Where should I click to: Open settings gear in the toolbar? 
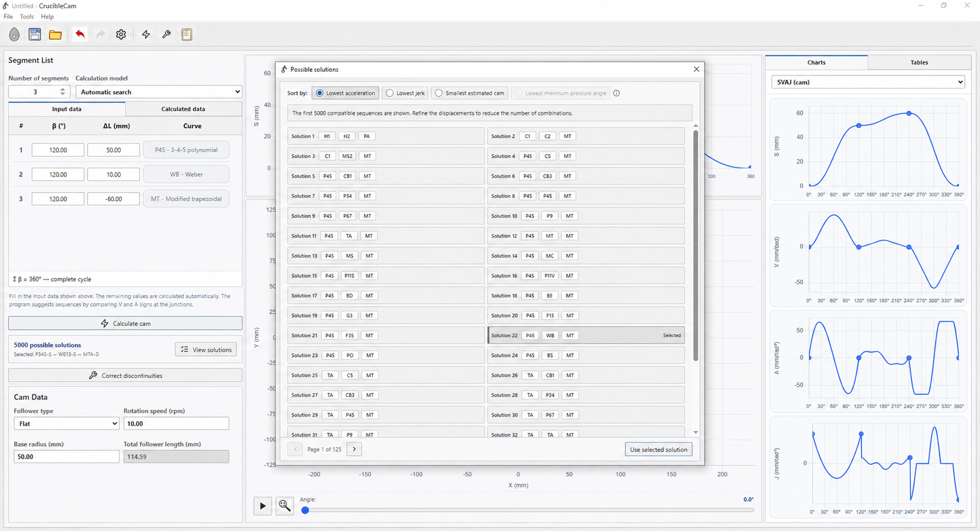[121, 35]
